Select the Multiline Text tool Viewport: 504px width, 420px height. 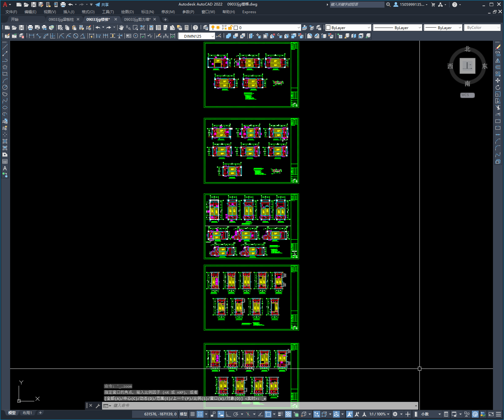coord(5,168)
